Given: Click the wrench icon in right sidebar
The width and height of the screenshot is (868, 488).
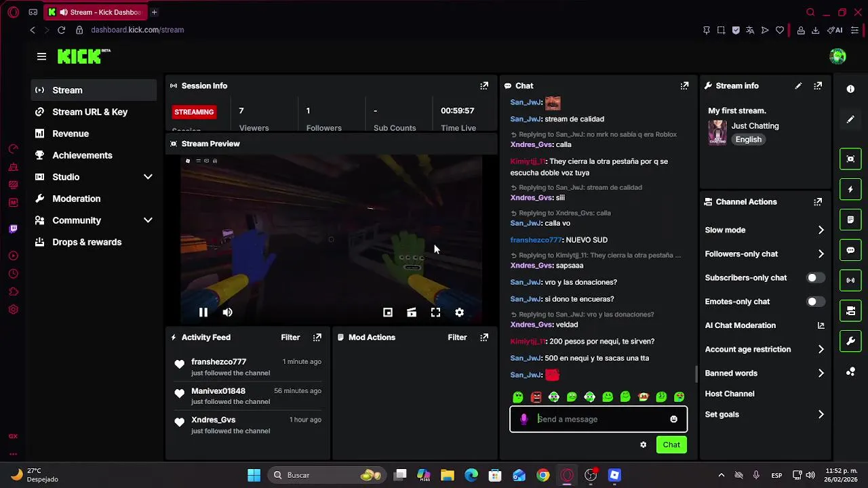Looking at the screenshot, I should pos(850,341).
